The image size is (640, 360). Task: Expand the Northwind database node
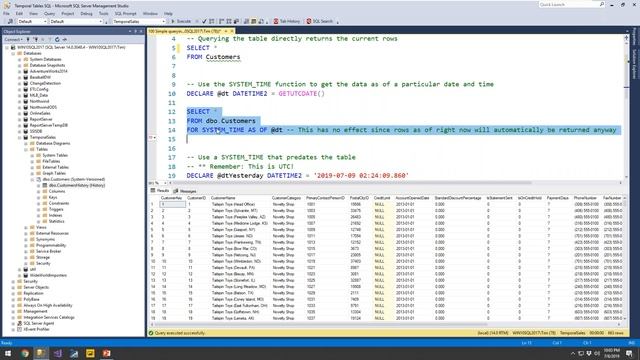pyautogui.click(x=20, y=101)
